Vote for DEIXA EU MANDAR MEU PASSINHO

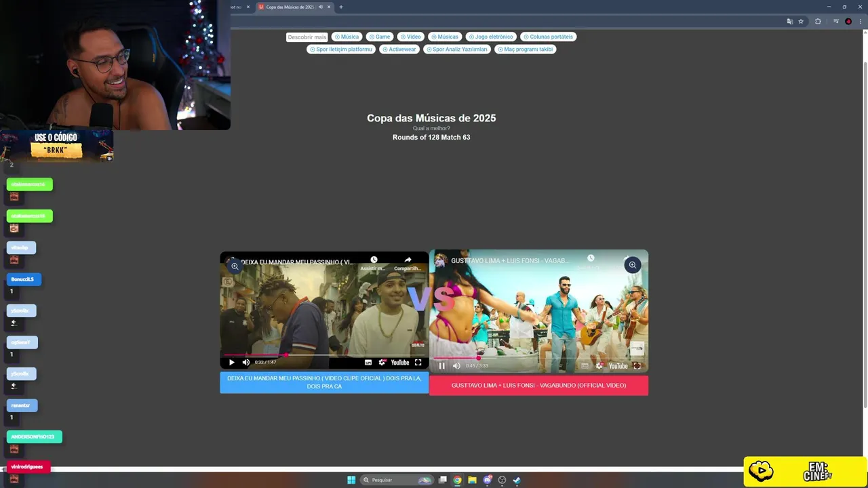click(x=324, y=382)
